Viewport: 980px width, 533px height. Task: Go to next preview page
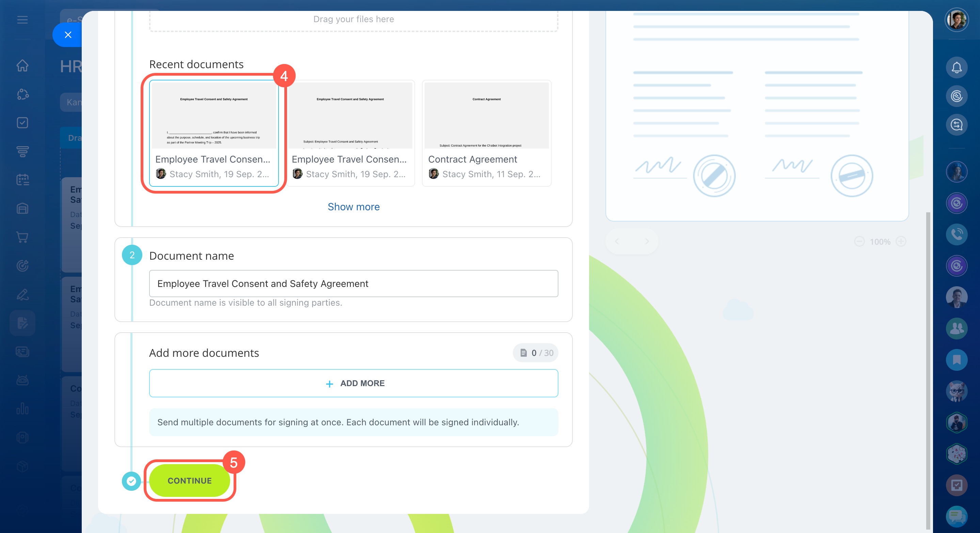point(647,241)
